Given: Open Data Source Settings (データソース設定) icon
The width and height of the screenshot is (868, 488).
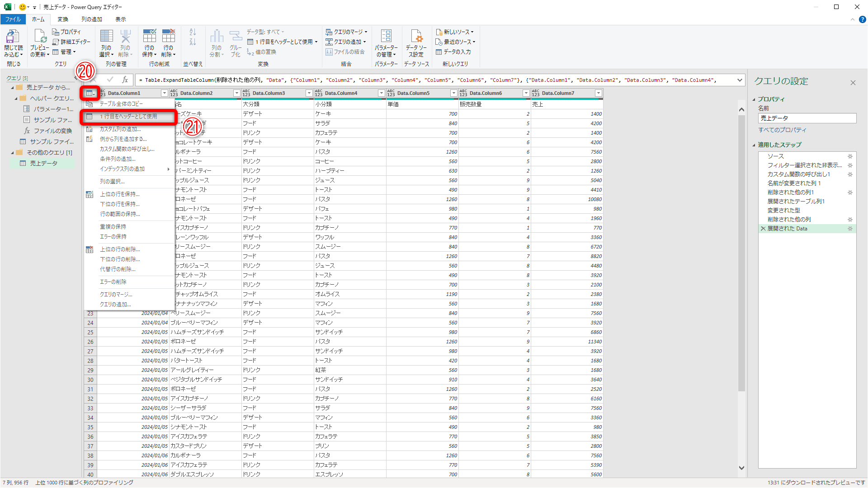Looking at the screenshot, I should (x=416, y=37).
